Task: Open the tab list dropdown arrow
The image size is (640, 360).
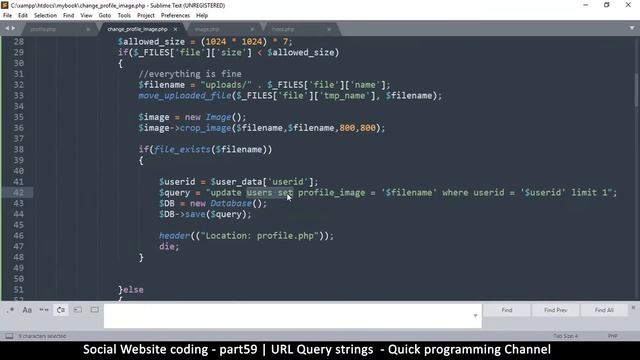Action: pos(632,29)
